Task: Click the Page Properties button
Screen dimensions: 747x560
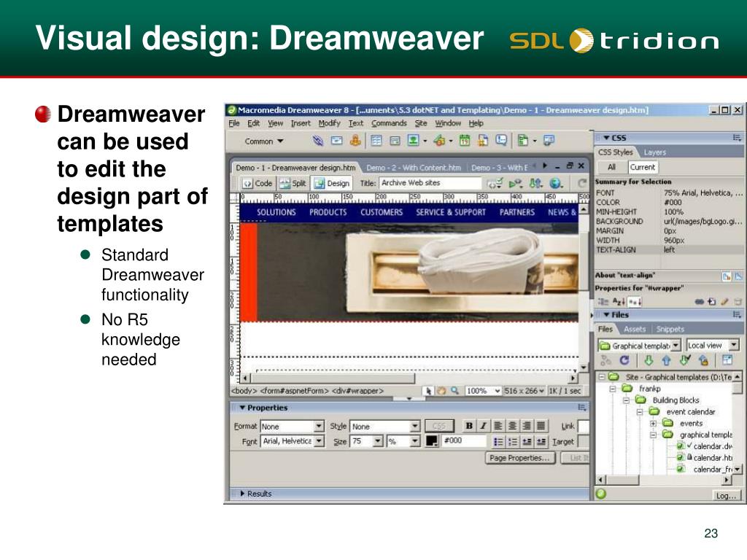Action: point(519,458)
